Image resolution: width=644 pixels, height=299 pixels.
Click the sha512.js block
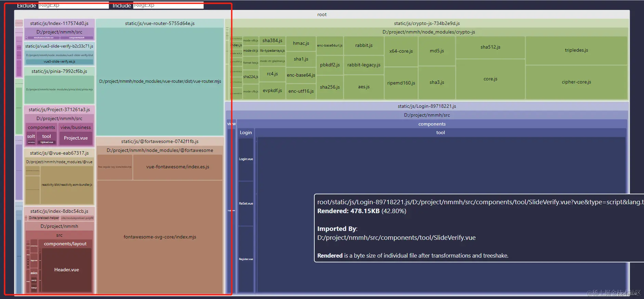pos(490,47)
